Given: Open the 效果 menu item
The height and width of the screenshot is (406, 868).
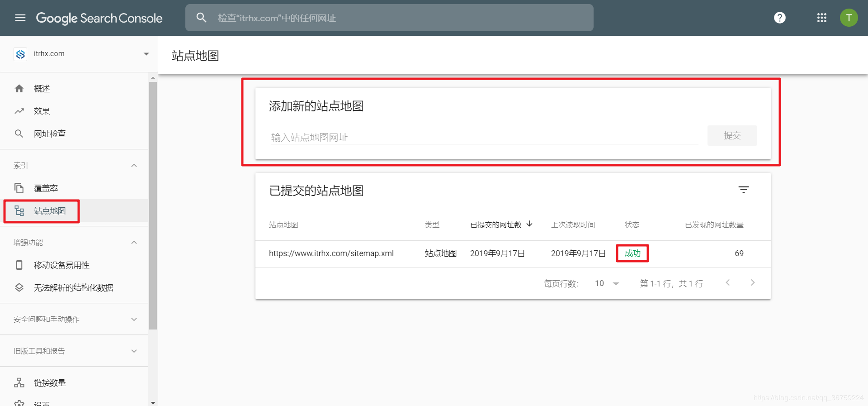Looking at the screenshot, I should pos(75,111).
